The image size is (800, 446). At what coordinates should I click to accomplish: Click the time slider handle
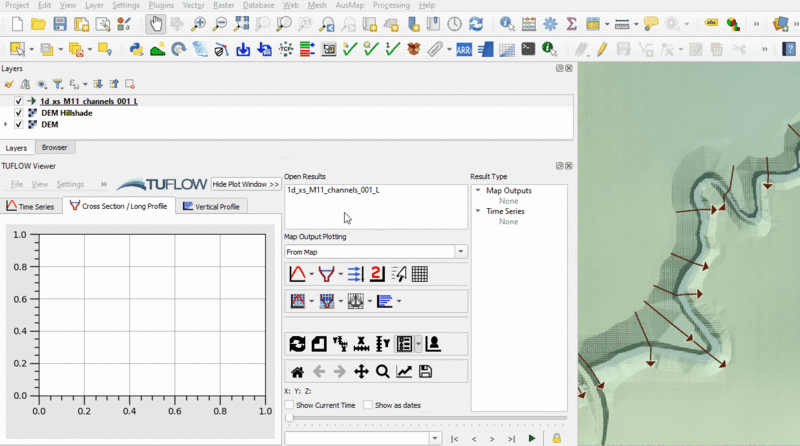(x=287, y=418)
